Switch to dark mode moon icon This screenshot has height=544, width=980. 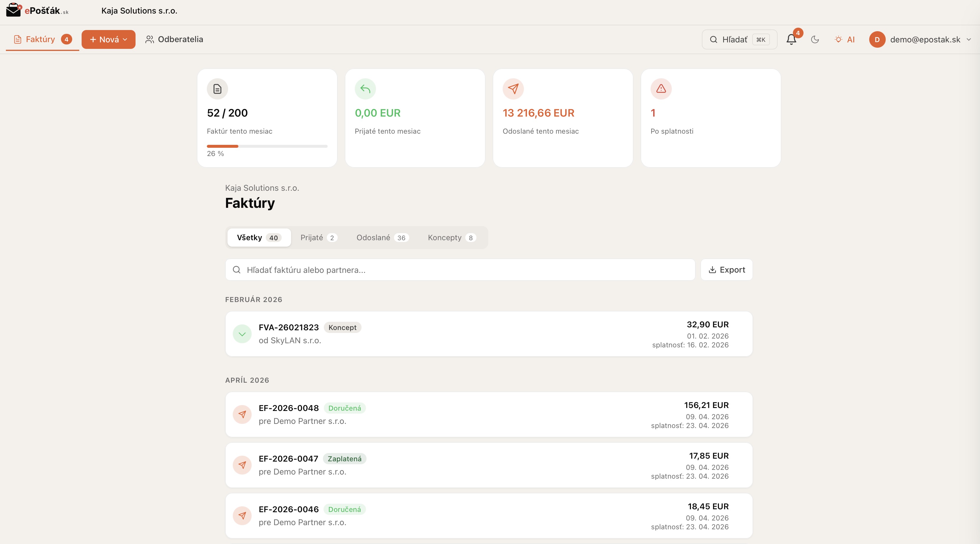tap(815, 39)
